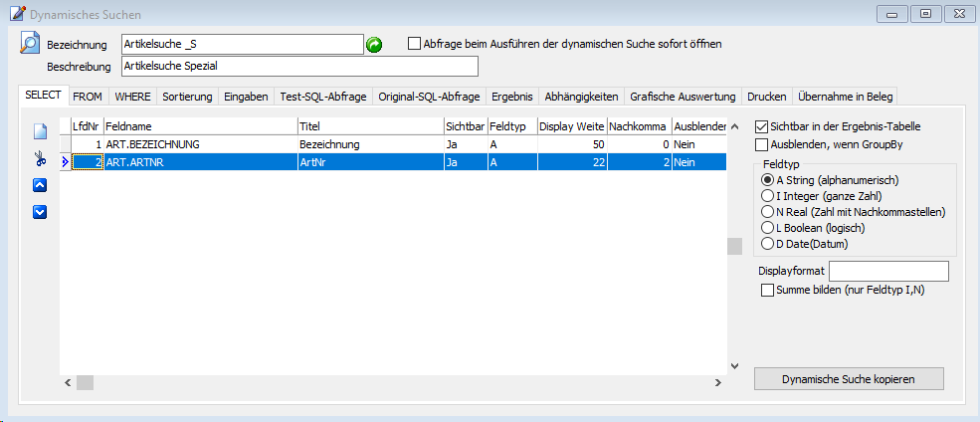Click the Displayformat input field

pos(888,271)
